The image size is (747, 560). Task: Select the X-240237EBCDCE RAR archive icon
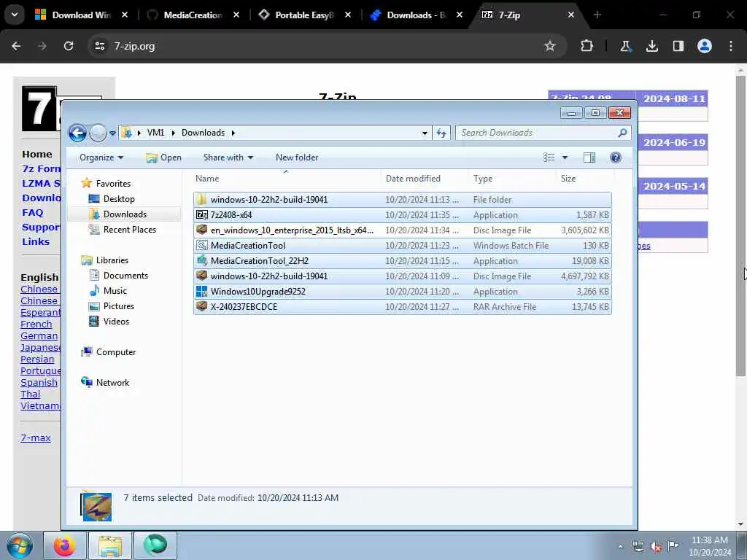coord(202,307)
